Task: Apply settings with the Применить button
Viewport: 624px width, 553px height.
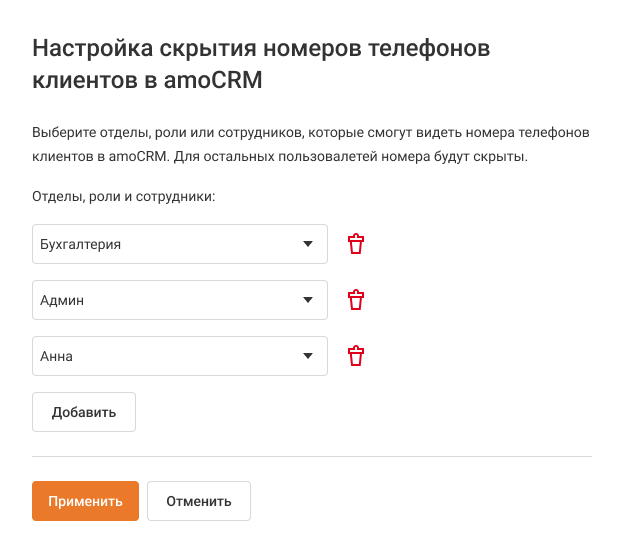Action: [85, 501]
